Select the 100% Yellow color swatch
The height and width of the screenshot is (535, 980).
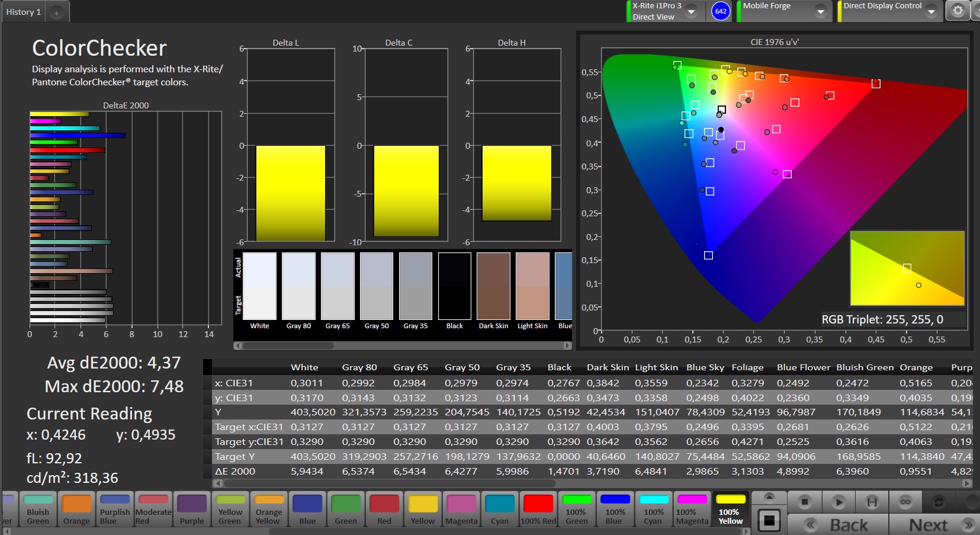731,509
